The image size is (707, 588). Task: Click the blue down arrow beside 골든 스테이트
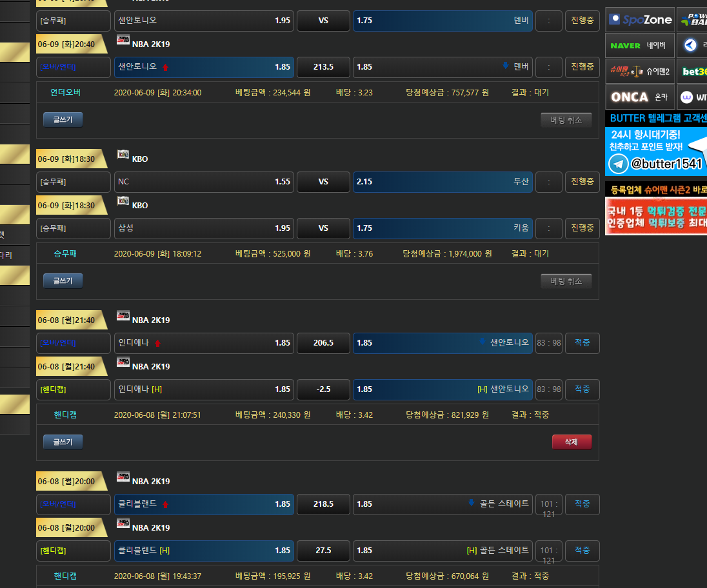click(471, 504)
